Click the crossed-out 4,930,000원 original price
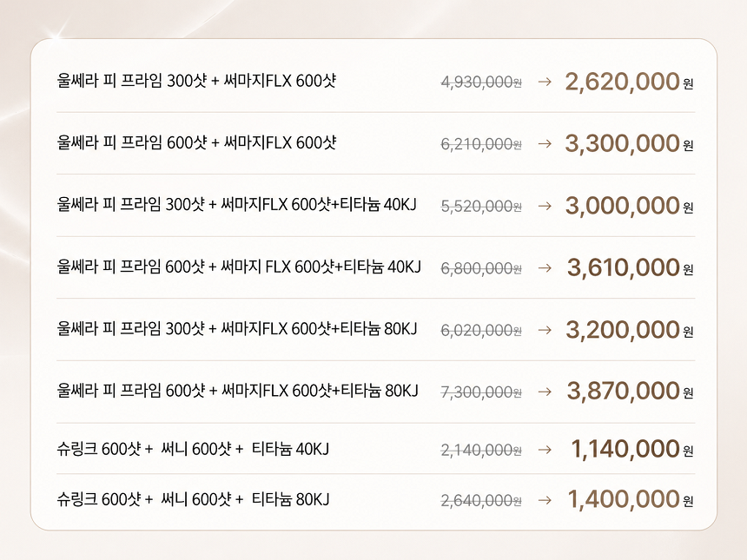The height and width of the screenshot is (560, 747). click(481, 82)
